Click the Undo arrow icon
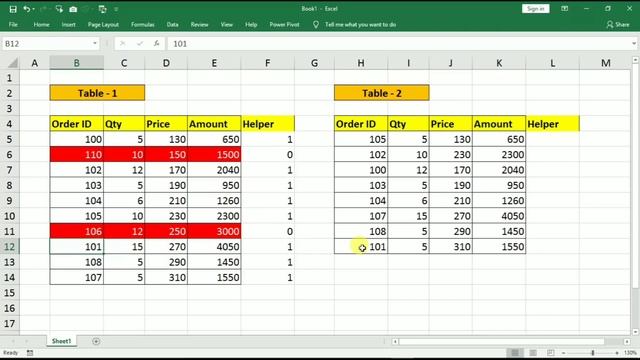 (27, 9)
